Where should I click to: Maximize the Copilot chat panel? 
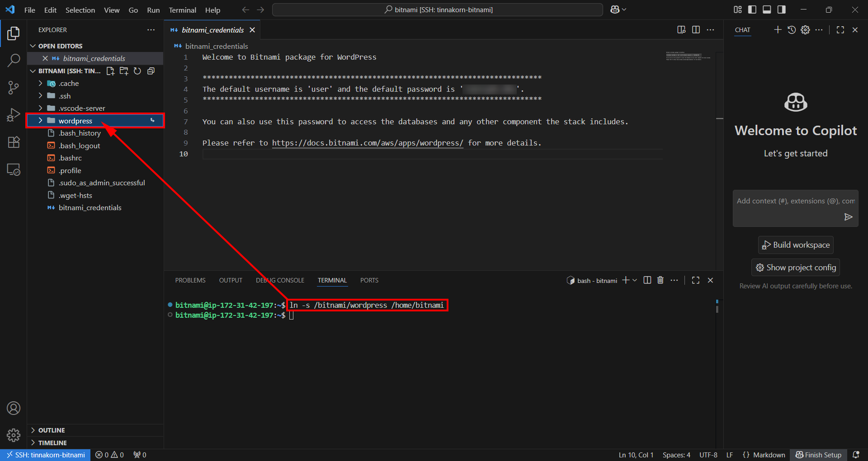(x=840, y=30)
